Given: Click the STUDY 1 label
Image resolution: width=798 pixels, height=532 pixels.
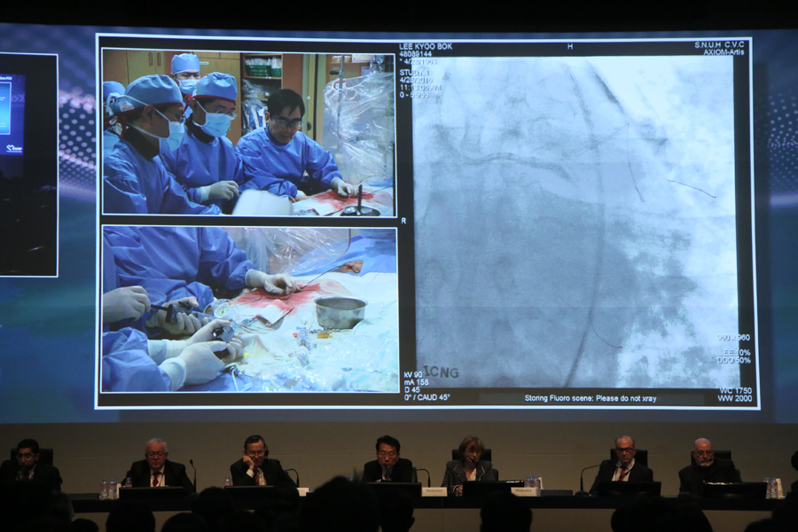Looking at the screenshot, I should [x=414, y=73].
